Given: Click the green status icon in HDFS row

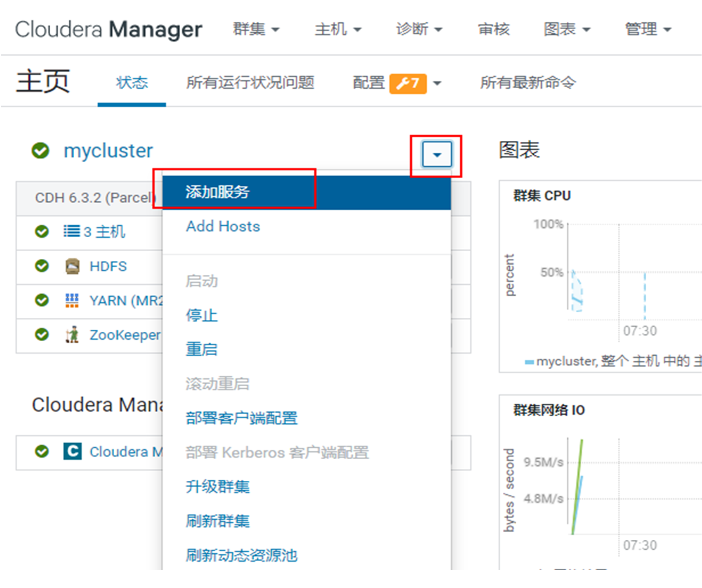Looking at the screenshot, I should pyautogui.click(x=42, y=266).
